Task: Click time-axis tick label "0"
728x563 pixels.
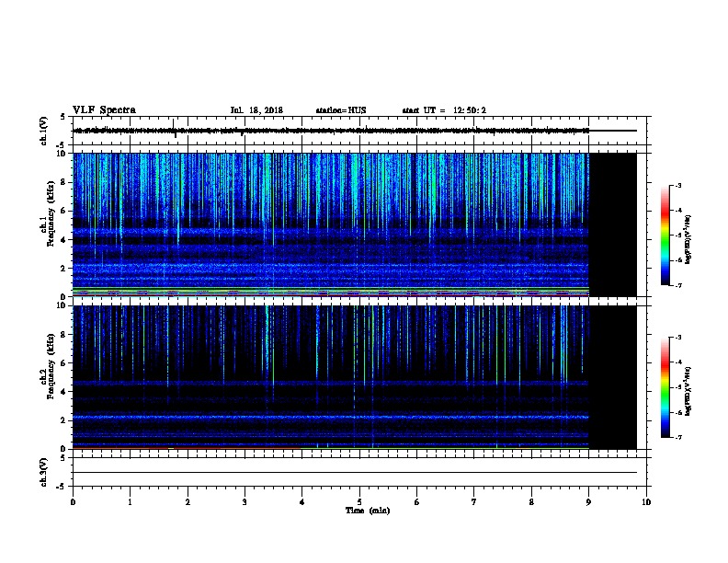Action: 73,502
